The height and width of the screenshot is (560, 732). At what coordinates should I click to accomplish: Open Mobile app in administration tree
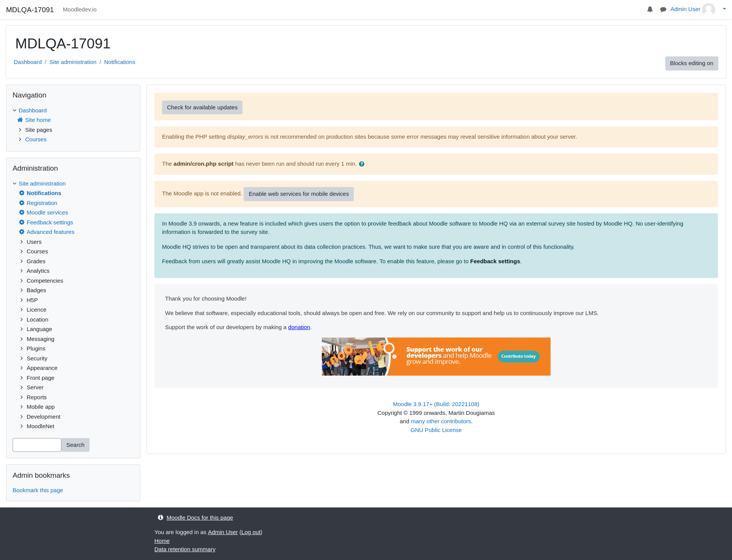click(x=40, y=407)
